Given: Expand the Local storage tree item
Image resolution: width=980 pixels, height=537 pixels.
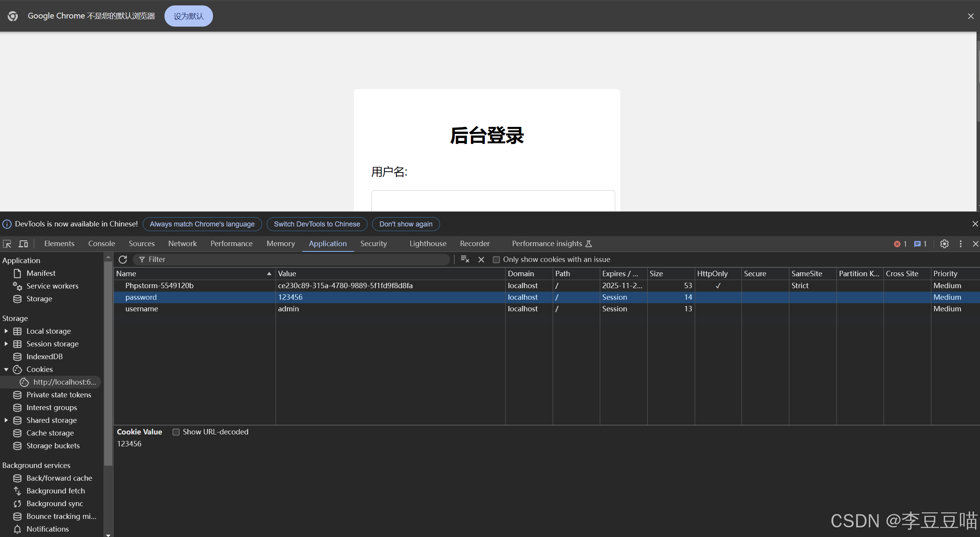Looking at the screenshot, I should (6, 331).
